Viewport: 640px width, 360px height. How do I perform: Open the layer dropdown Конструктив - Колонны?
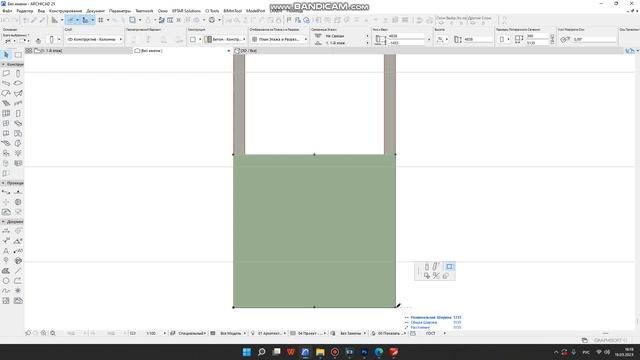(x=94, y=39)
